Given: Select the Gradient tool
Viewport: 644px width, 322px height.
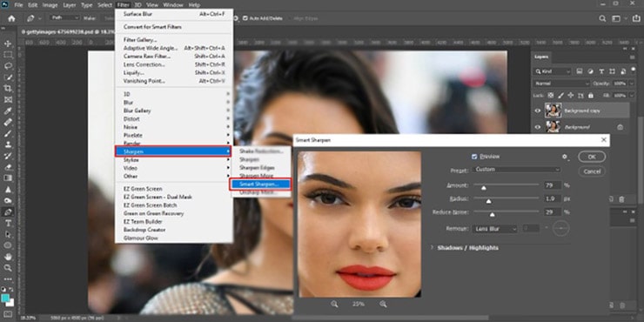Looking at the screenshot, I should click(8, 178).
